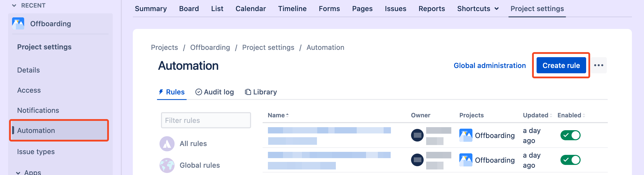The height and width of the screenshot is (175, 644).
Task: Open the first rule's name link
Action: [329, 136]
